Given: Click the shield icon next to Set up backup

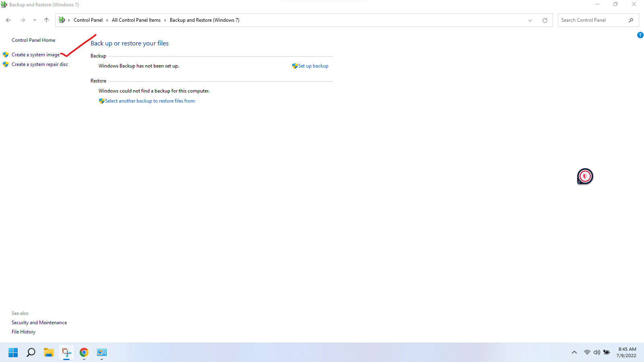Looking at the screenshot, I should click(295, 66).
